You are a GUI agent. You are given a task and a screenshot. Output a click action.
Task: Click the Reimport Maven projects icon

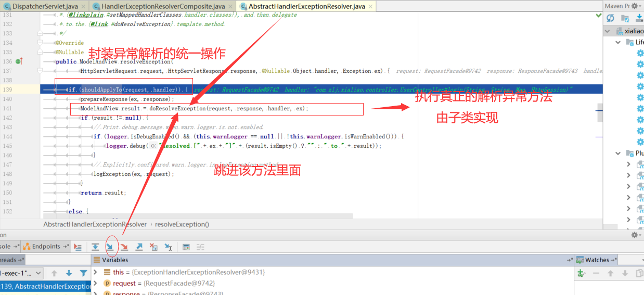click(x=610, y=18)
